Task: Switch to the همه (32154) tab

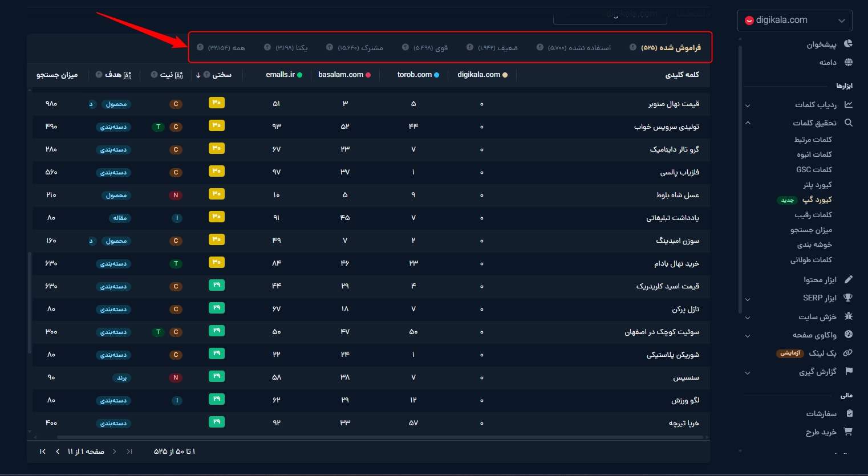Action: (x=226, y=47)
